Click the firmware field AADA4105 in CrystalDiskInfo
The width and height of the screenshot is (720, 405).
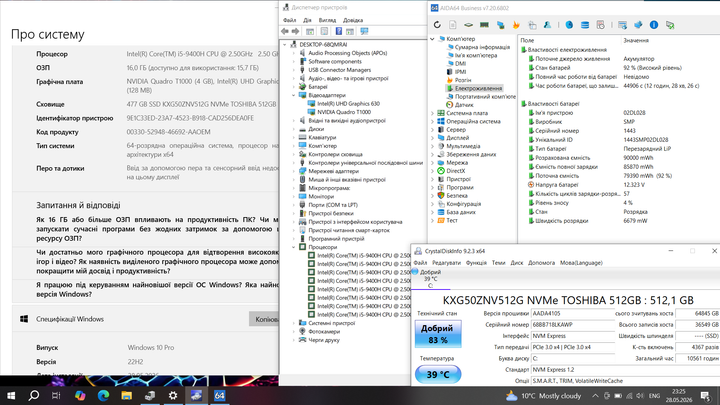click(x=573, y=314)
